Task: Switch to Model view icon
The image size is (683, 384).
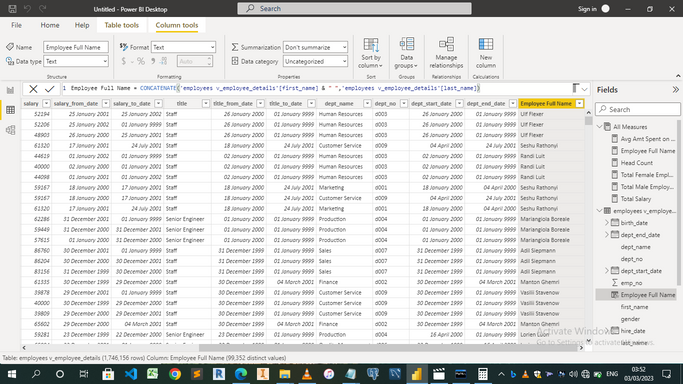Action: 10,130
